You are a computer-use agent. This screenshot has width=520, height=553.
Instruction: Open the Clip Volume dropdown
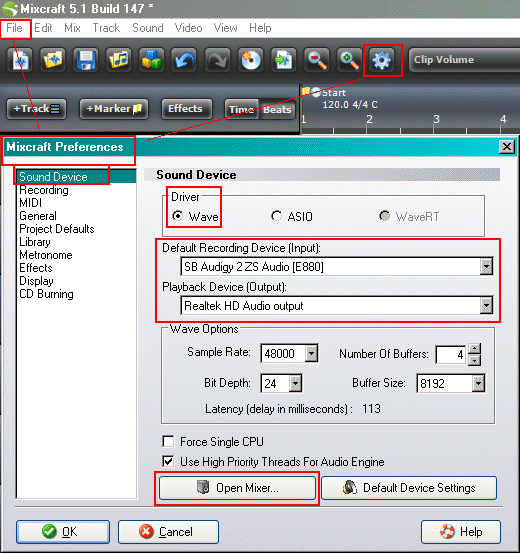pos(464,60)
